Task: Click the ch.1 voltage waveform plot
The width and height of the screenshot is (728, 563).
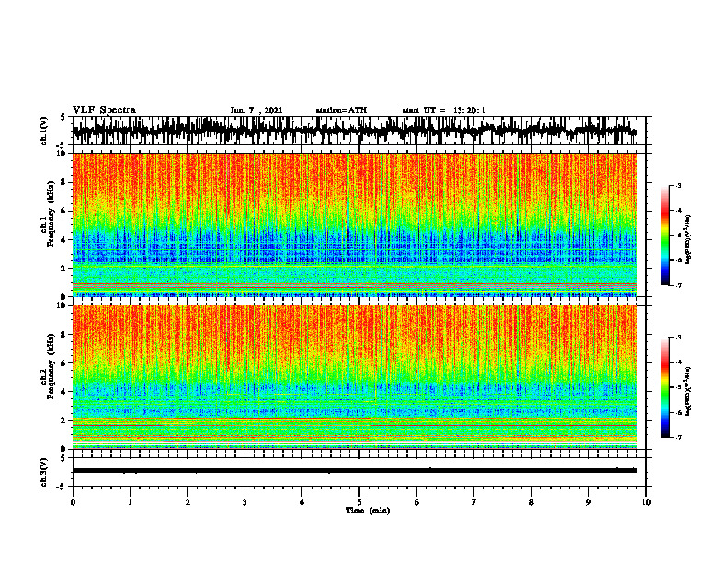Action: click(x=358, y=131)
